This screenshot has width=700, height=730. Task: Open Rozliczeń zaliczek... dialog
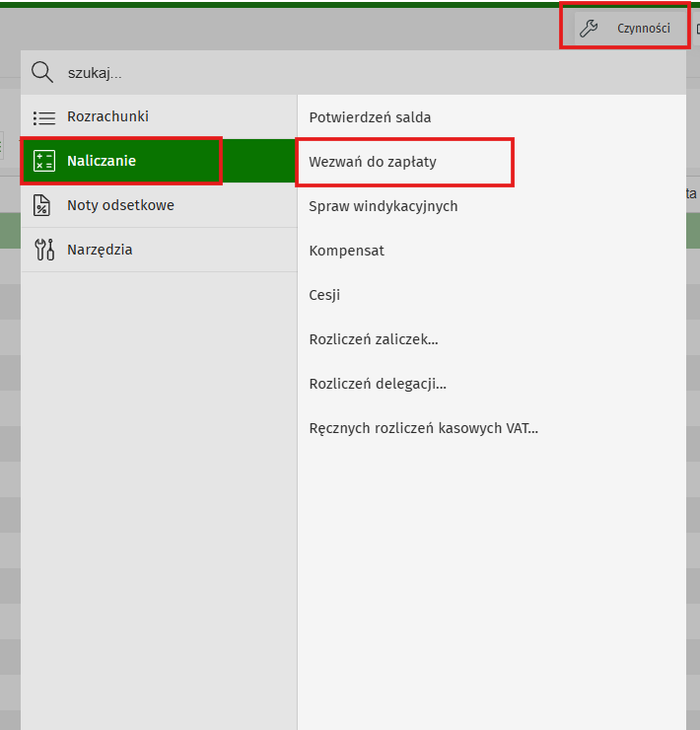(x=373, y=339)
